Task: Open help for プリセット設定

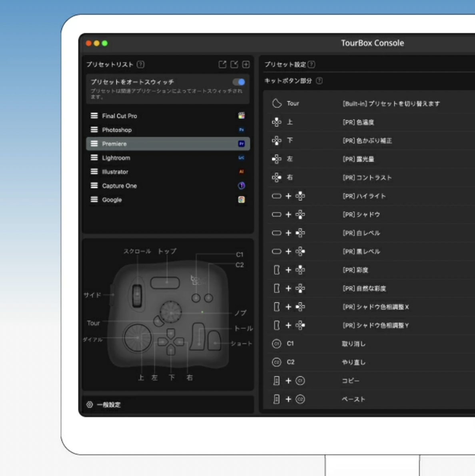Action: [x=311, y=64]
